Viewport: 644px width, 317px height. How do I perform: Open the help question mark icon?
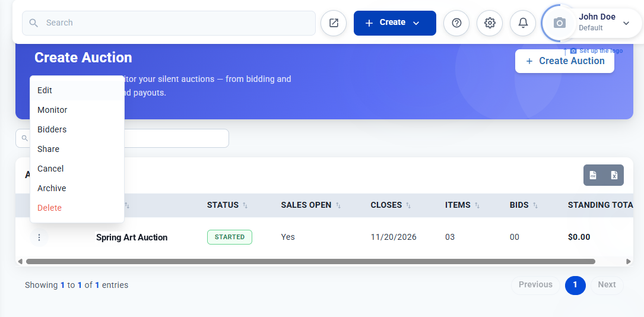(456, 23)
